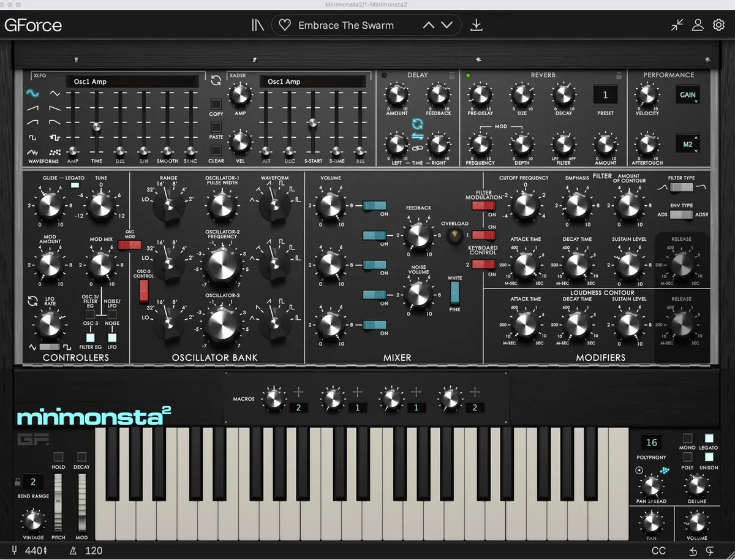Click the Delay section lock icon
735x560 pixels.
[451, 75]
